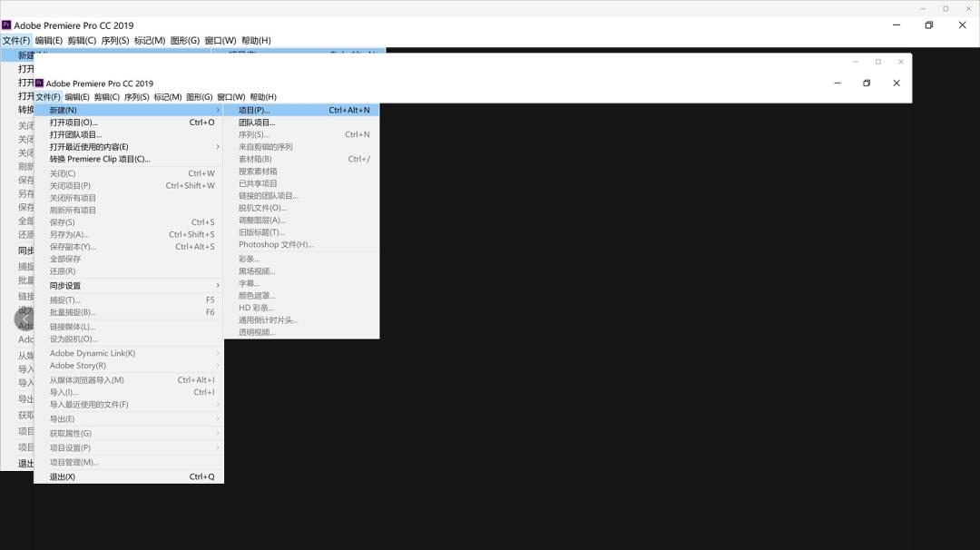Open 文件(F) menu in the front window menu bar

point(48,97)
